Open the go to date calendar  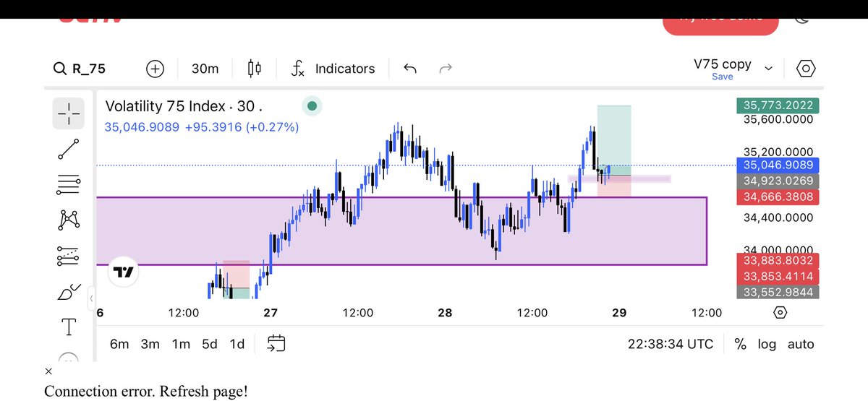click(276, 343)
